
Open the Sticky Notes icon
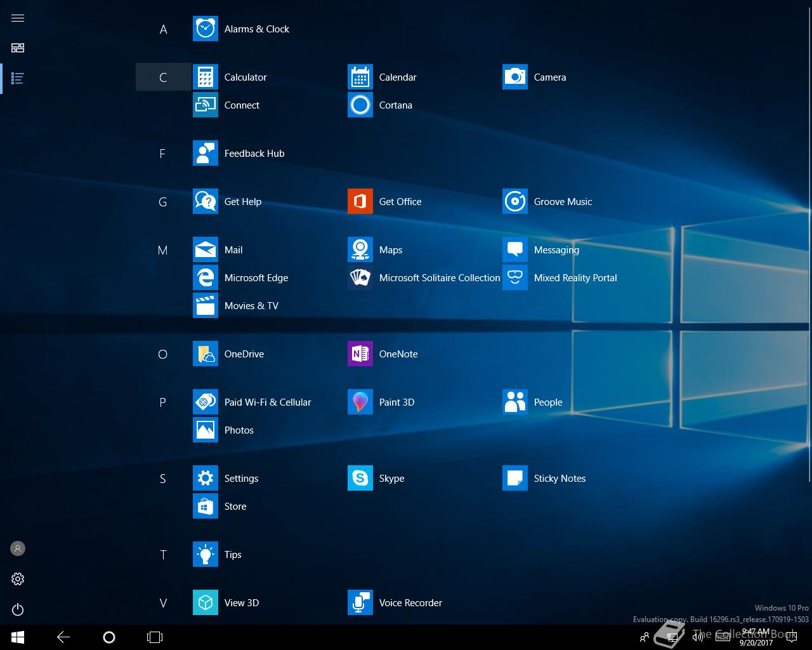click(x=515, y=479)
